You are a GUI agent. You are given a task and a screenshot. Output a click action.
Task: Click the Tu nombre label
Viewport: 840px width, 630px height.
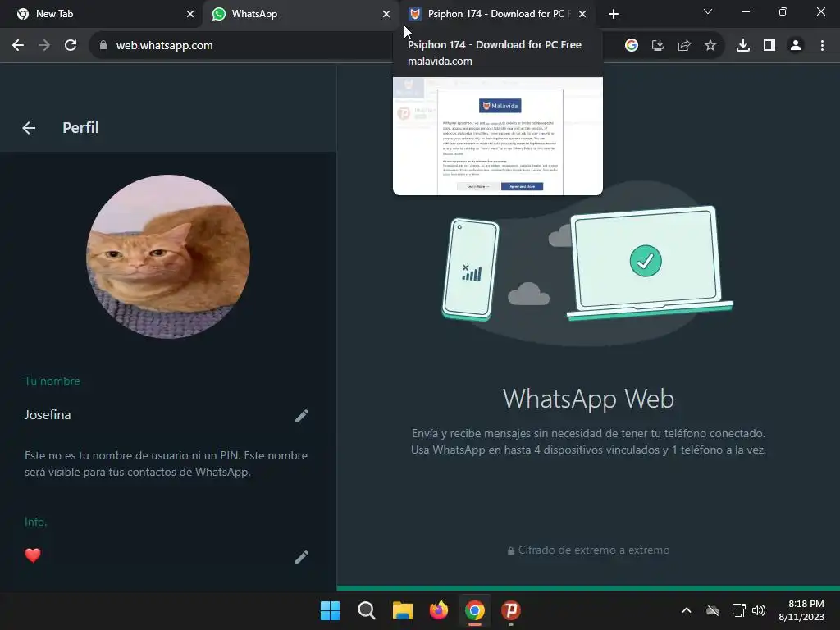(x=52, y=381)
